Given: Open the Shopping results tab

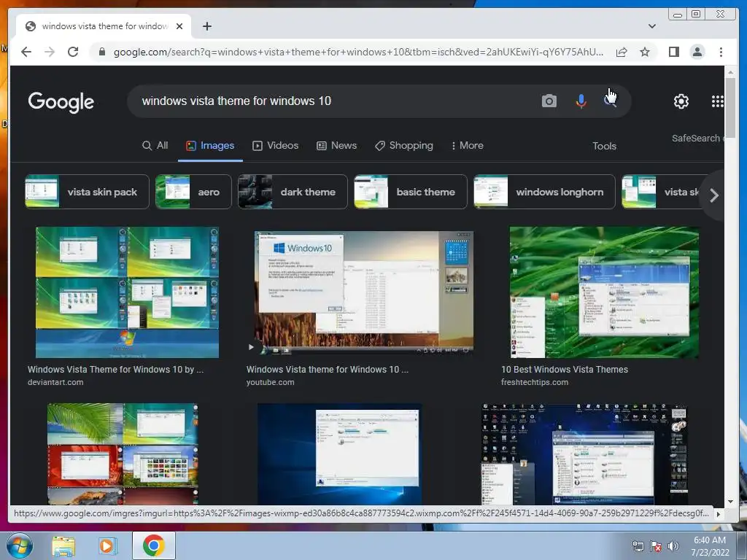Looking at the screenshot, I should pyautogui.click(x=404, y=146).
